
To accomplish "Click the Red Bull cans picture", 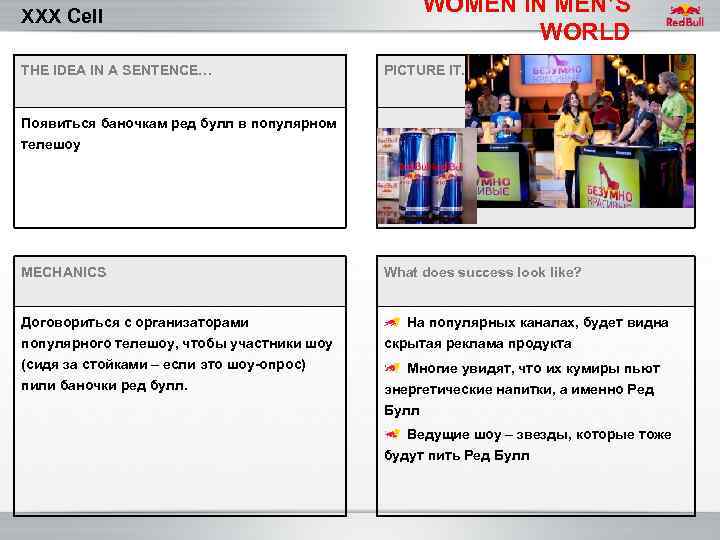I will [427, 176].
